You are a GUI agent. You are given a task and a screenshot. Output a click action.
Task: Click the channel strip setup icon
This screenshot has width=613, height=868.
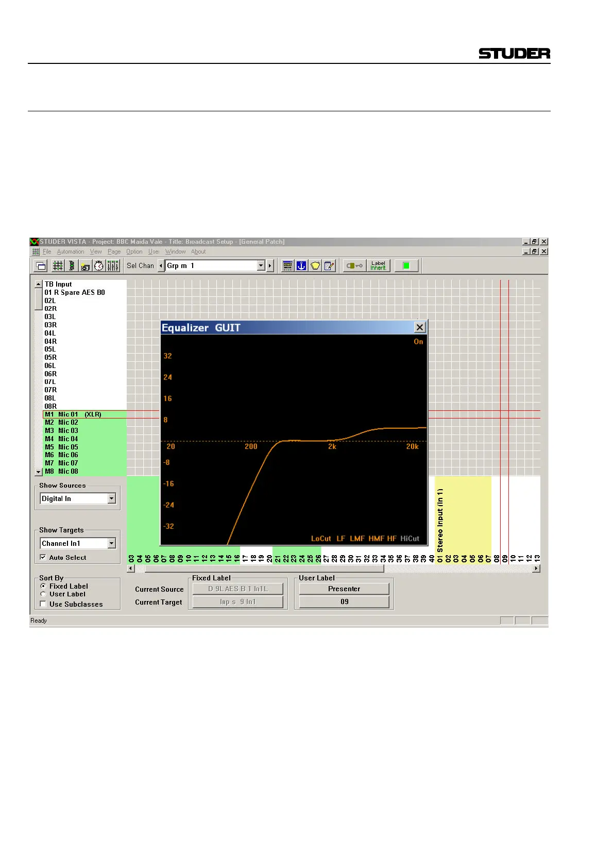(x=72, y=266)
